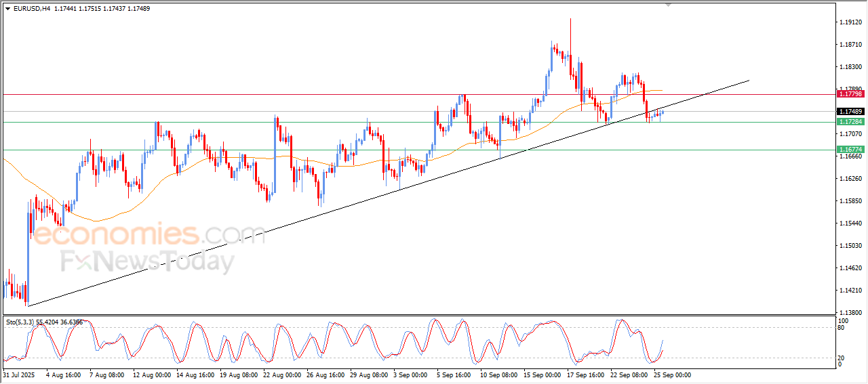
Task: Click the 3 Sep 00:00 time label
Action: pyautogui.click(x=411, y=375)
